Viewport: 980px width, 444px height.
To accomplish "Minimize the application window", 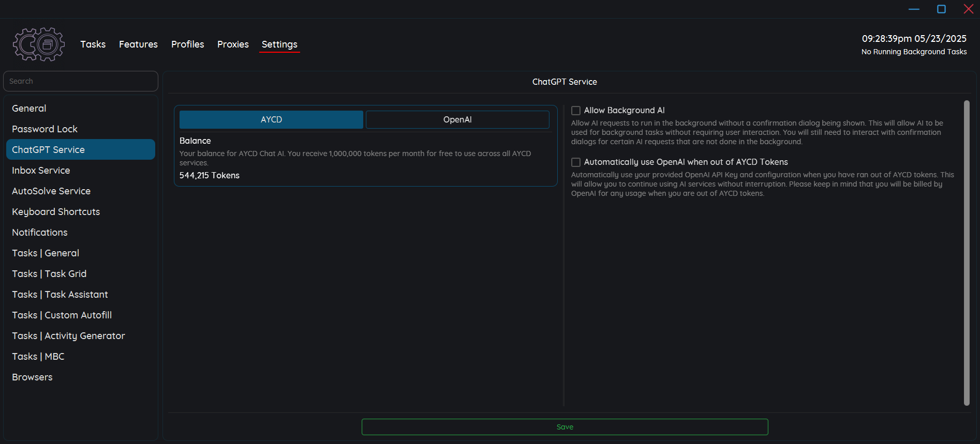I will (914, 9).
